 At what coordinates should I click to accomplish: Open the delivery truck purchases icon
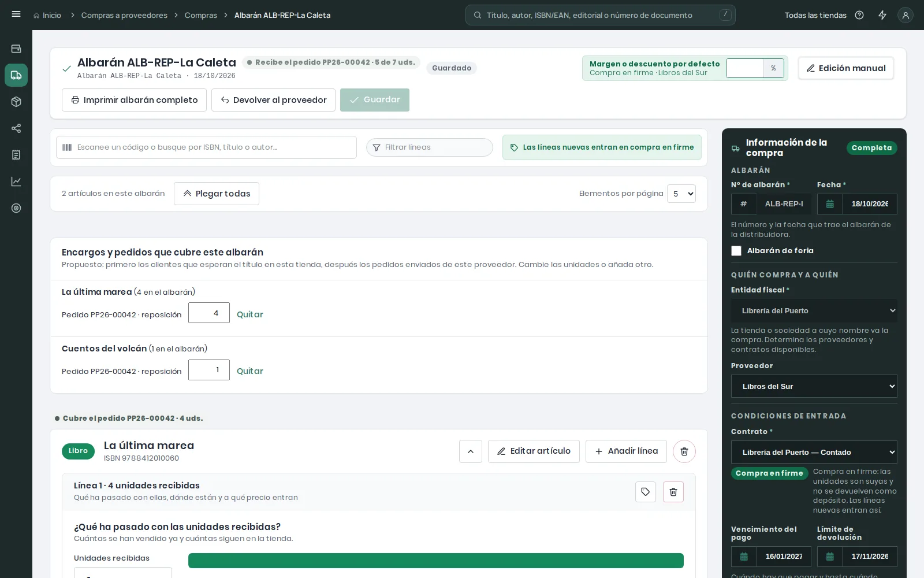[x=16, y=75]
